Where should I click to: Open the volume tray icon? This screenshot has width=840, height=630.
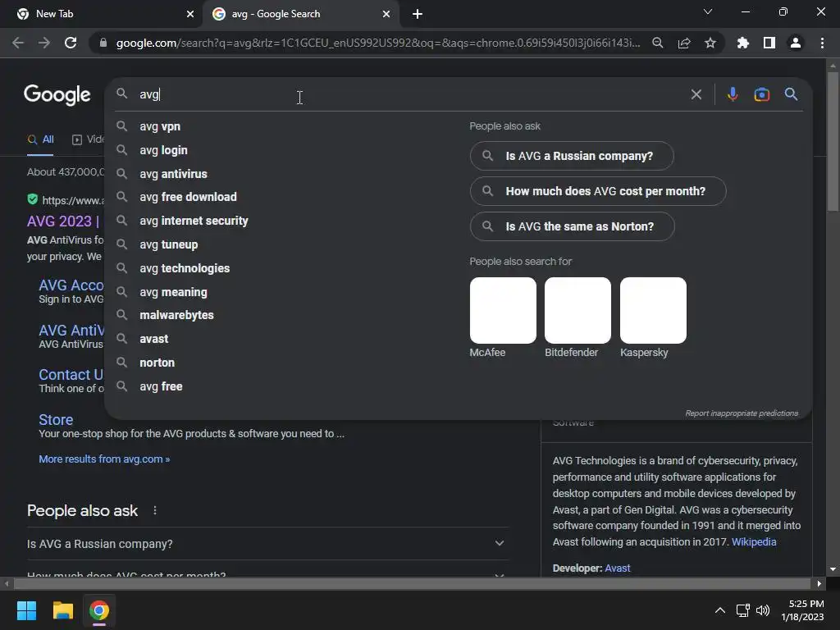(x=763, y=610)
